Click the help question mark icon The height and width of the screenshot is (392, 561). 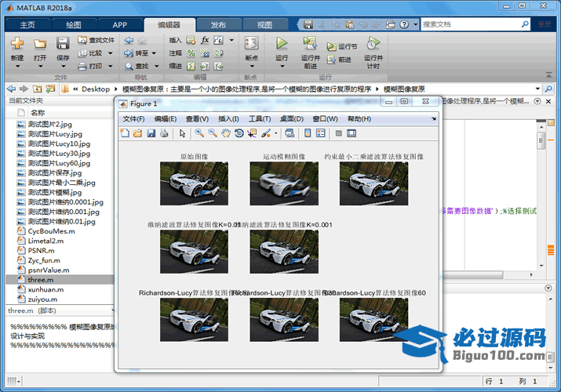[404, 24]
